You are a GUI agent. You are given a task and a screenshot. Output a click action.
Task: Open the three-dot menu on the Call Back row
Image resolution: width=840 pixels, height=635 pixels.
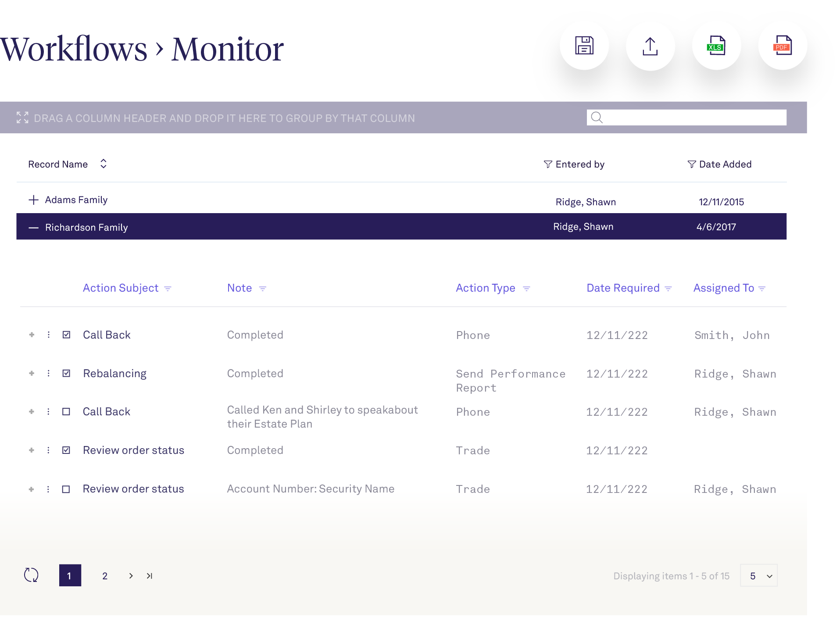49,335
